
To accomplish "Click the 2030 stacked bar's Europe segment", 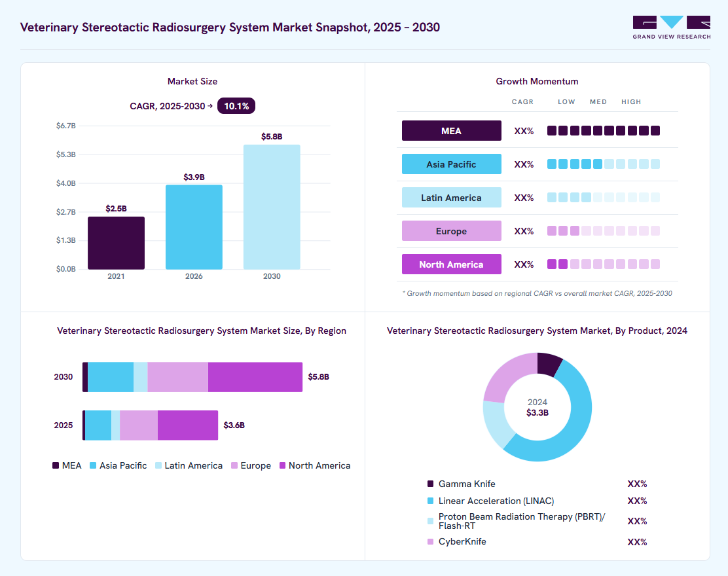I will (178, 377).
